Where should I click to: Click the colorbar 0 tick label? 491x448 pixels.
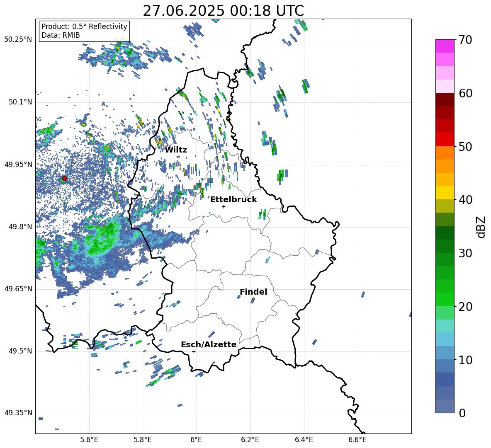coord(462,413)
